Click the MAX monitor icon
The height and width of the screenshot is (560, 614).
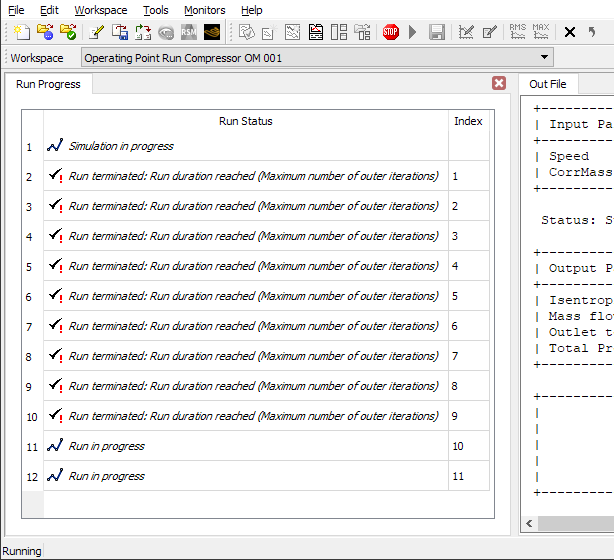[x=541, y=32]
